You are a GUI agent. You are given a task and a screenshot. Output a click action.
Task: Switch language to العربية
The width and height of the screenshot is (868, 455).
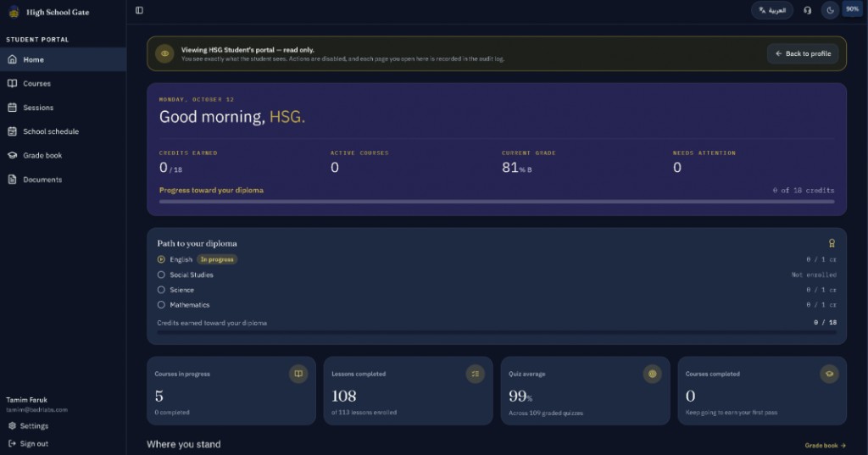772,10
